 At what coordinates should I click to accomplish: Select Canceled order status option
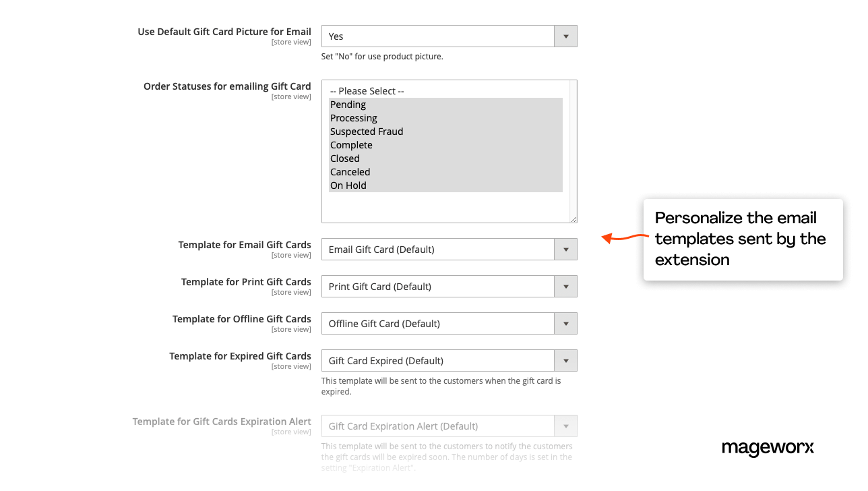[x=350, y=172]
